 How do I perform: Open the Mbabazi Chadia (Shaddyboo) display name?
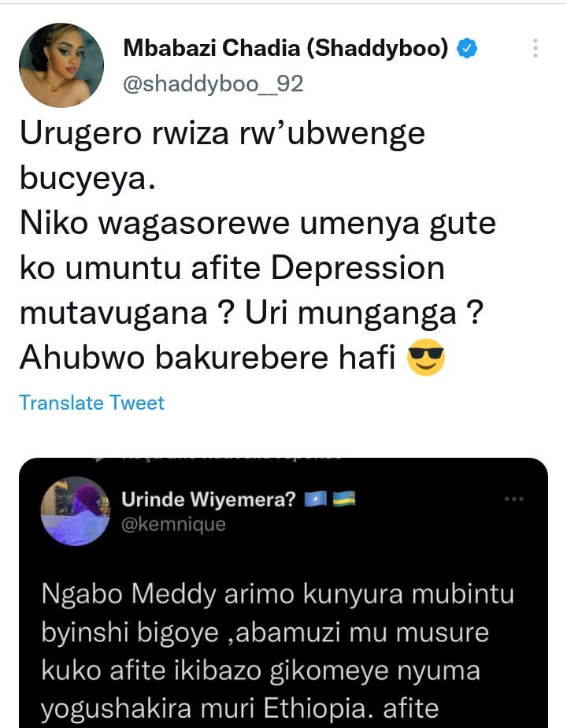click(x=286, y=48)
